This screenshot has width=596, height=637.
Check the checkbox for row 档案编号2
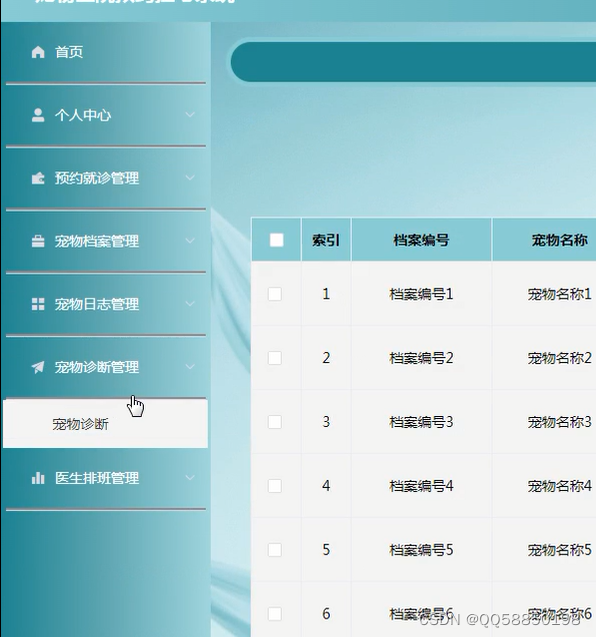[275, 358]
